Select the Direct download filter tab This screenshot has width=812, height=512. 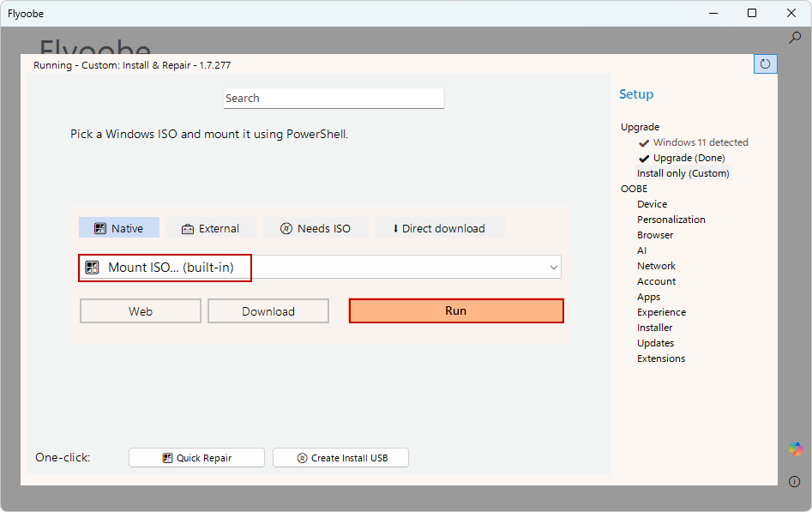pos(439,228)
